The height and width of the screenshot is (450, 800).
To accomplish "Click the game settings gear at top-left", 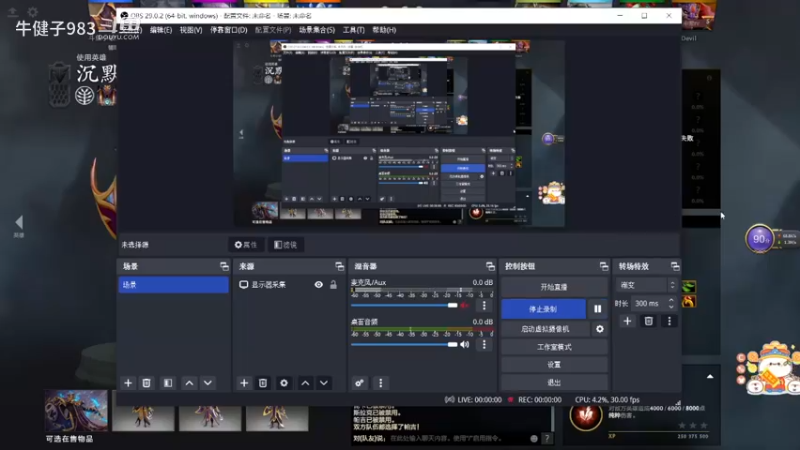I will pyautogui.click(x=33, y=11).
